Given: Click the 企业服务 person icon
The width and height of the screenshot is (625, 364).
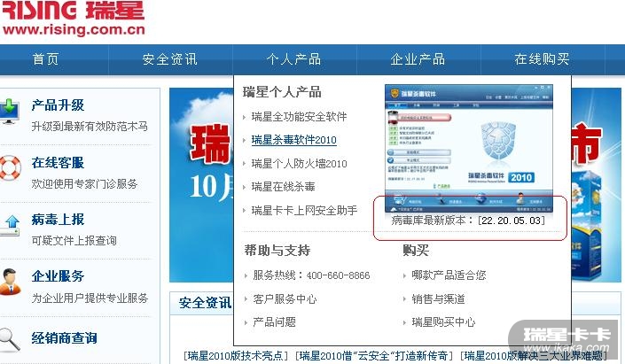Looking at the screenshot, I should tap(10, 282).
